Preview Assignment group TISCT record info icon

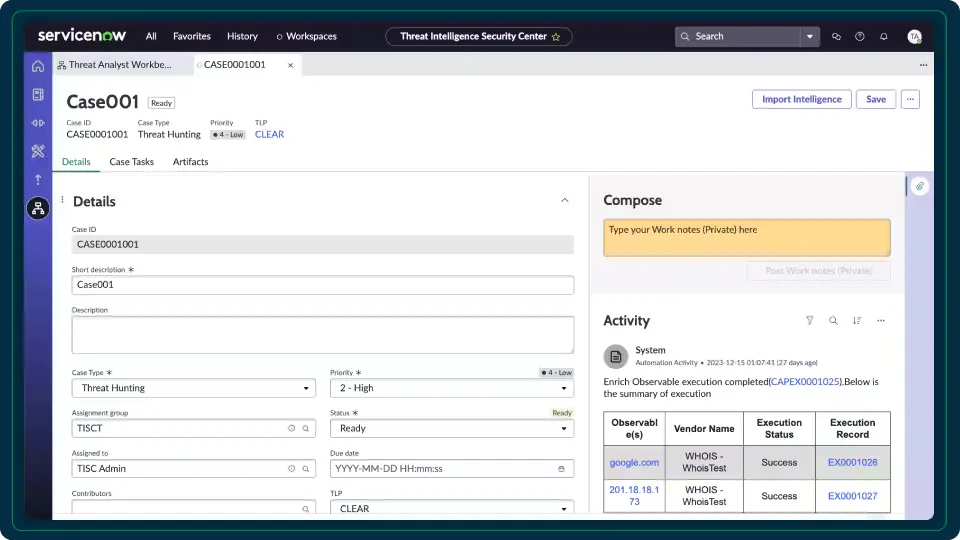pos(291,429)
